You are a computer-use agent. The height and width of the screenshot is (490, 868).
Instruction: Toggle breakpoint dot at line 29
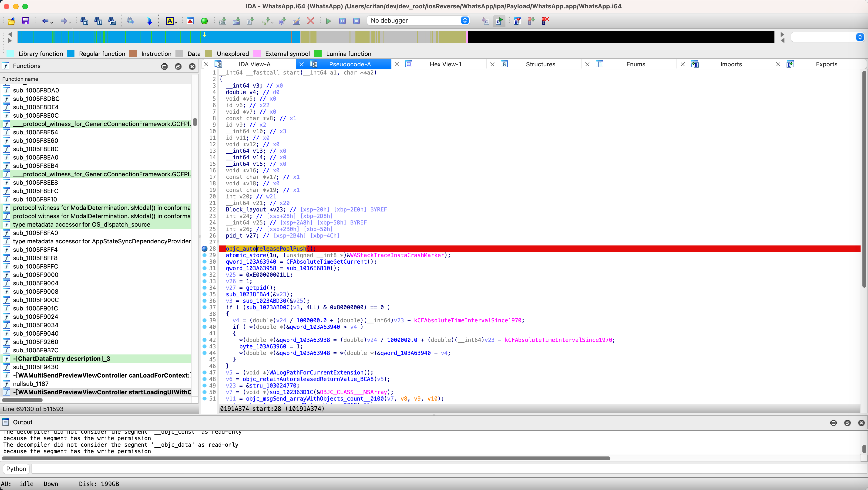[x=204, y=255]
